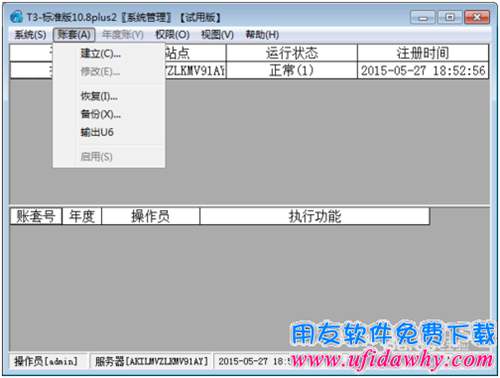
Task: Select the greyed 修改(E)... menu entry
Action: [x=109, y=71]
